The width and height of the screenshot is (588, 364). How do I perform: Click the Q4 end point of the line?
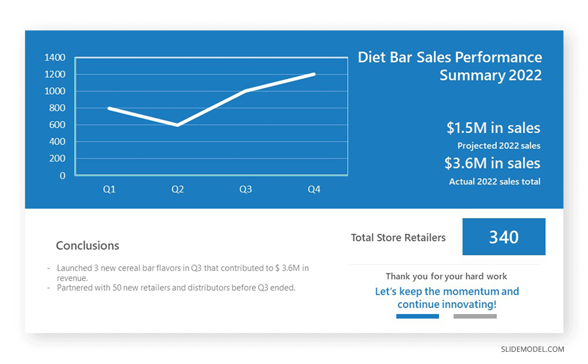tap(314, 74)
